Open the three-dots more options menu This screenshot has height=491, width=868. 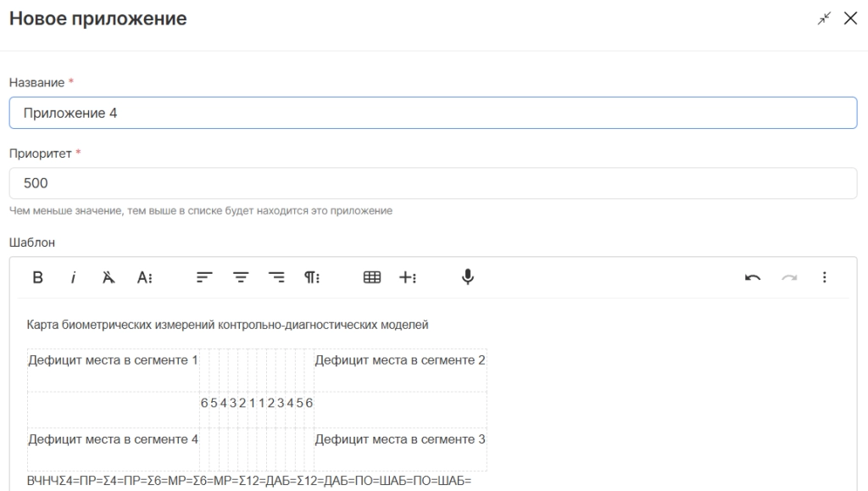coord(824,277)
